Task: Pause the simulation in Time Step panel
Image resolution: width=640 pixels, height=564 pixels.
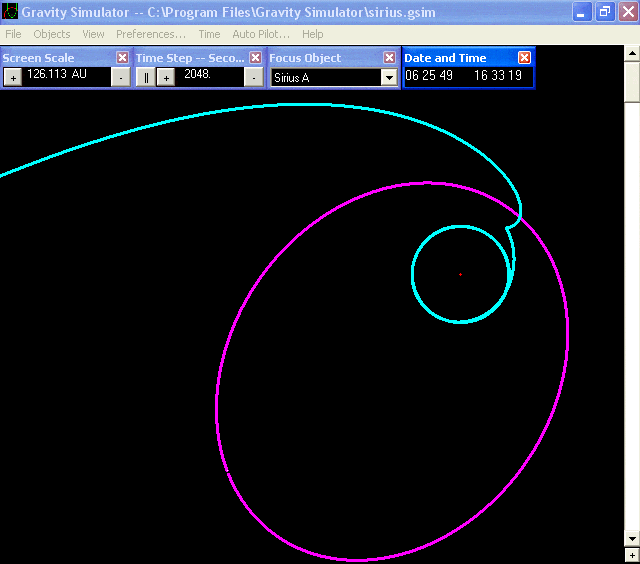Action: [145, 78]
